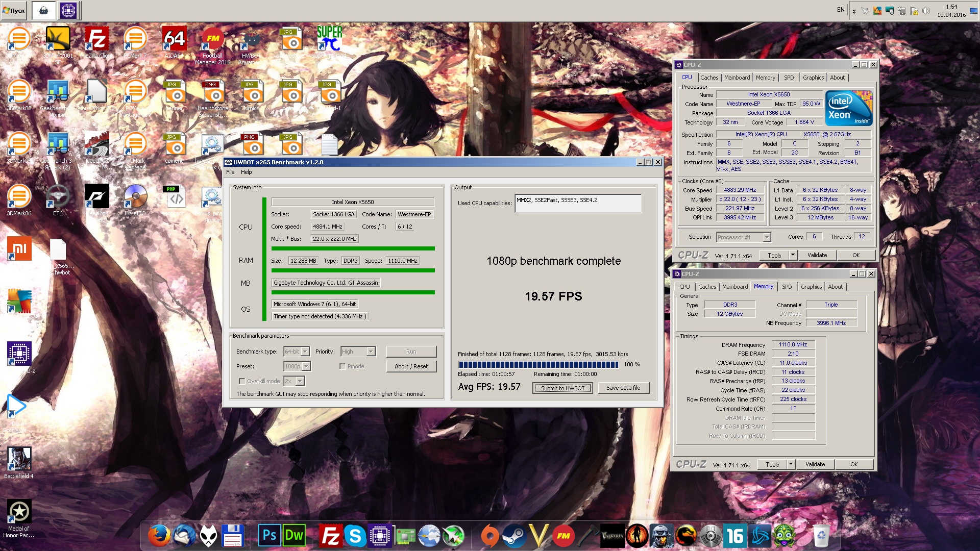The height and width of the screenshot is (551, 980).
Task: Launch the ET6 steering wheel shortcut
Action: pyautogui.click(x=58, y=197)
